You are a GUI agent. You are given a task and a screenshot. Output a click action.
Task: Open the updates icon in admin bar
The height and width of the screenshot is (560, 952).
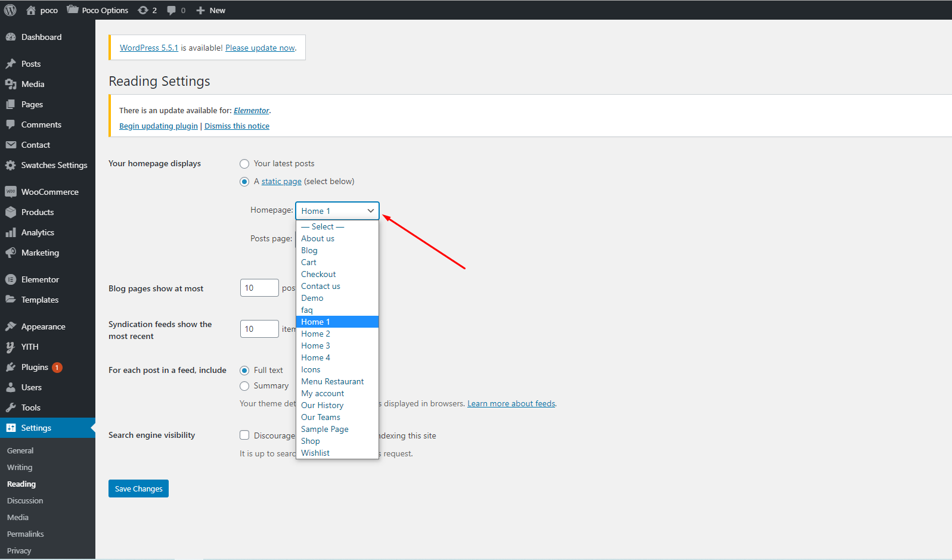(143, 10)
